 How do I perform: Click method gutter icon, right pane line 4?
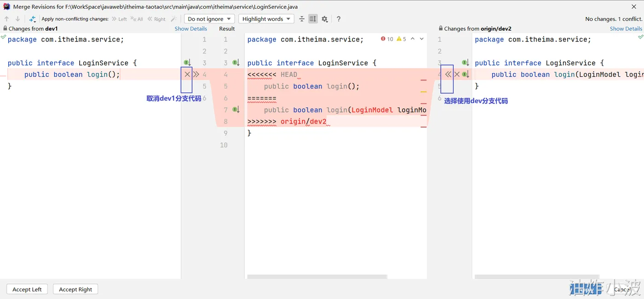pos(466,74)
